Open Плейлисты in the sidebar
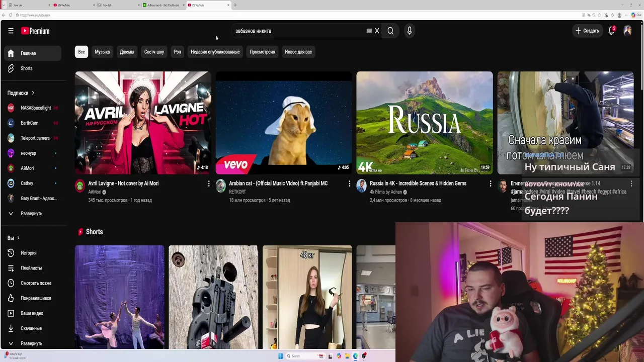This screenshot has height=362, width=644. tap(32, 268)
